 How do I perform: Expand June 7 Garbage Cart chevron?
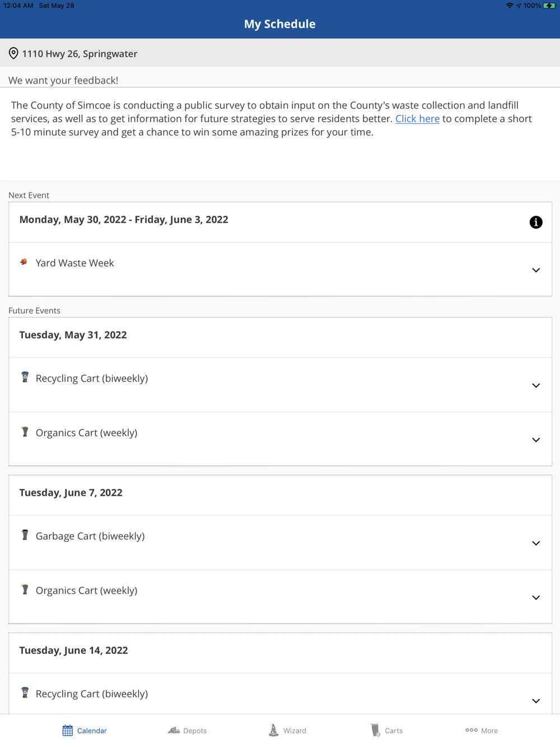click(535, 543)
